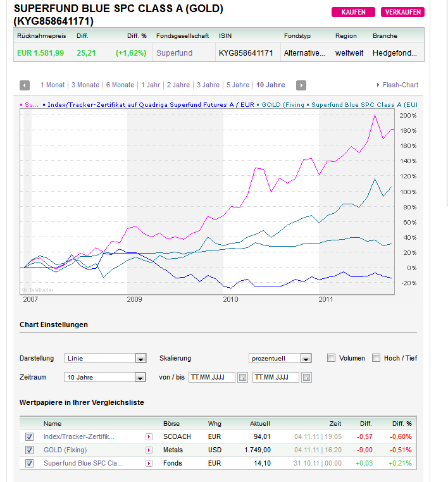The width and height of the screenshot is (448, 482).
Task: Select the 1 Jahr time range
Action: pyautogui.click(x=151, y=85)
